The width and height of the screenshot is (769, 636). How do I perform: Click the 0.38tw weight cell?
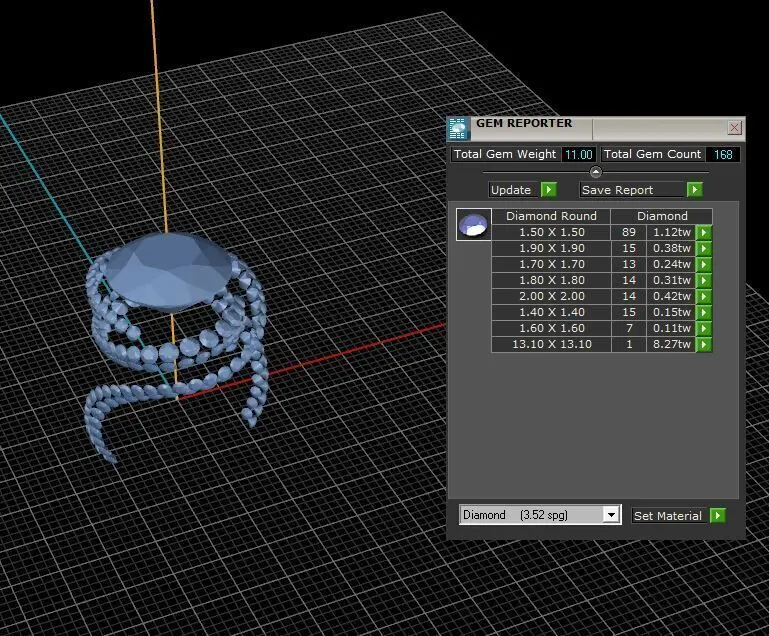[671, 248]
